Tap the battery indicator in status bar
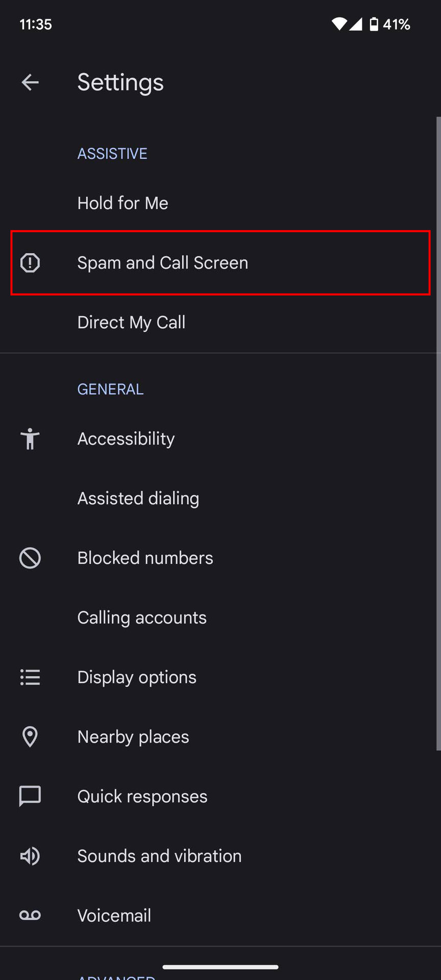The width and height of the screenshot is (441, 980). point(374,24)
